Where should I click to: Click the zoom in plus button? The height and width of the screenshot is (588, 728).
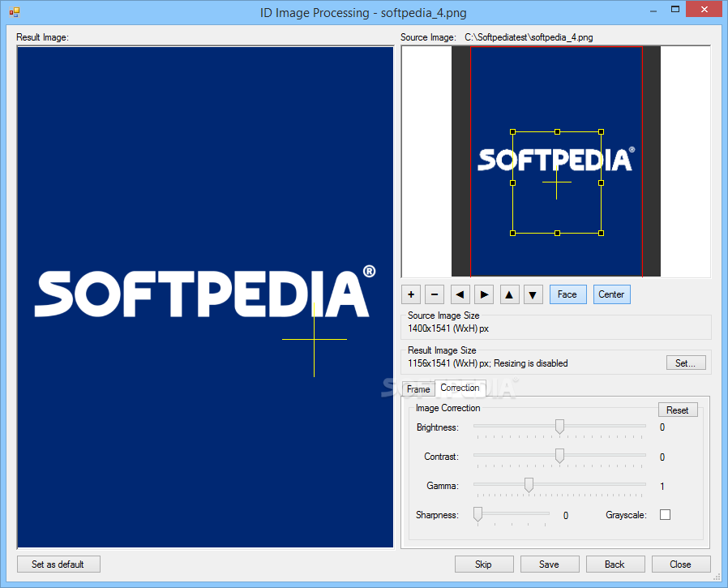tap(411, 294)
